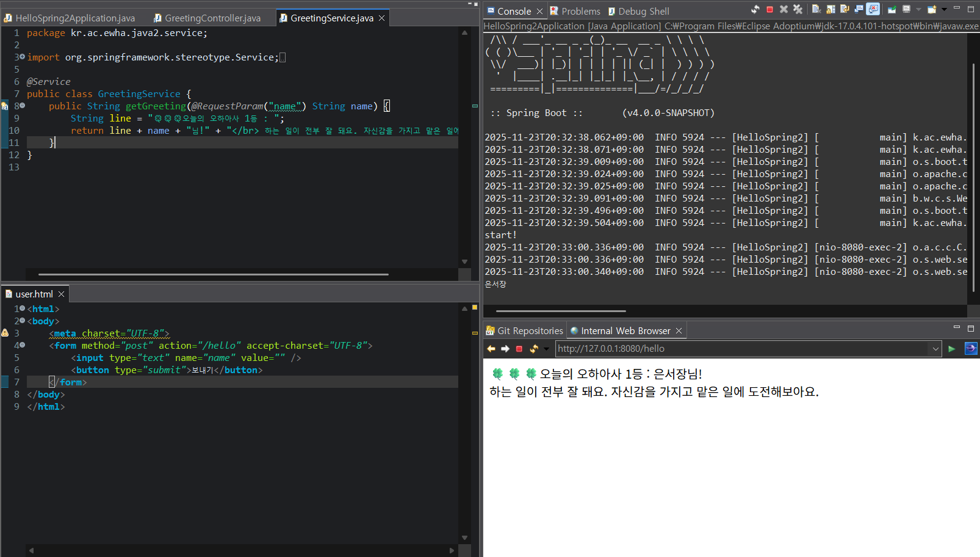This screenshot has height=557, width=980.
Task: Open the new console dropdown arrow
Action: tap(944, 9)
